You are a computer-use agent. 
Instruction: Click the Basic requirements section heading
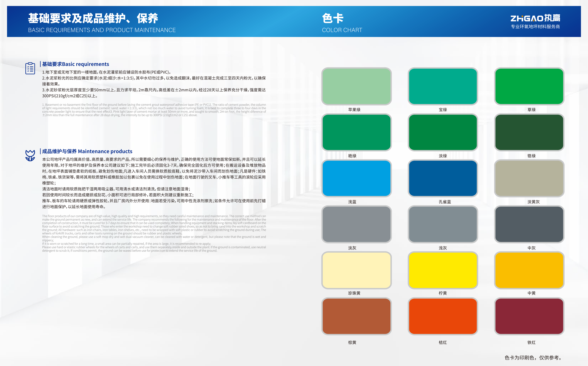tap(75, 64)
